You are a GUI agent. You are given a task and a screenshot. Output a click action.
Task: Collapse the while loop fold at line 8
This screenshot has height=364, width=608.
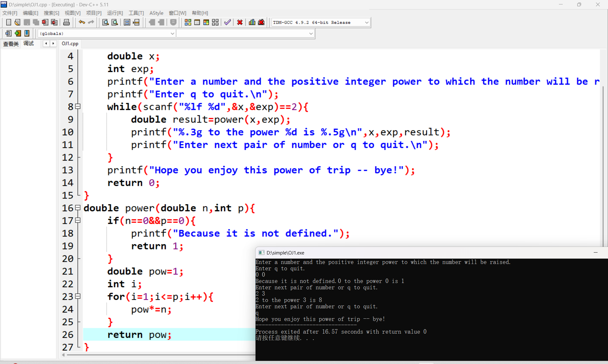tap(78, 107)
